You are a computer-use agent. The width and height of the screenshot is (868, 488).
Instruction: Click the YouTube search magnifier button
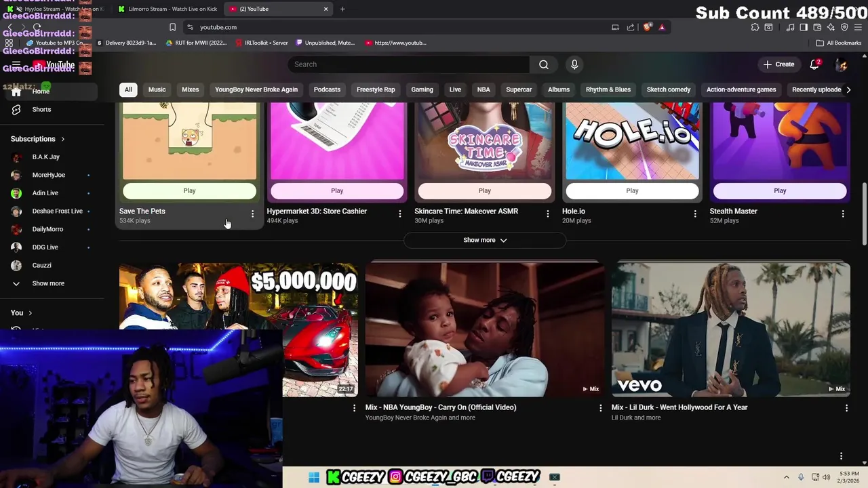[544, 64]
